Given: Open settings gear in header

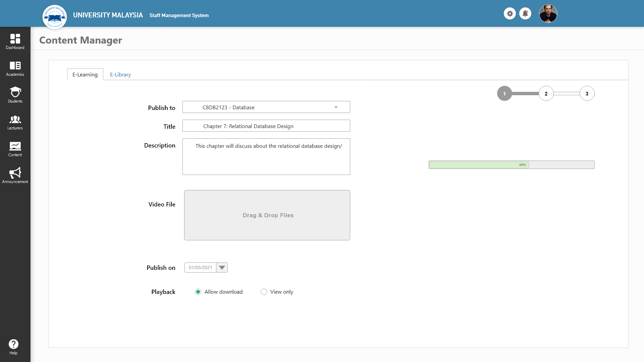Looking at the screenshot, I should (x=510, y=13).
